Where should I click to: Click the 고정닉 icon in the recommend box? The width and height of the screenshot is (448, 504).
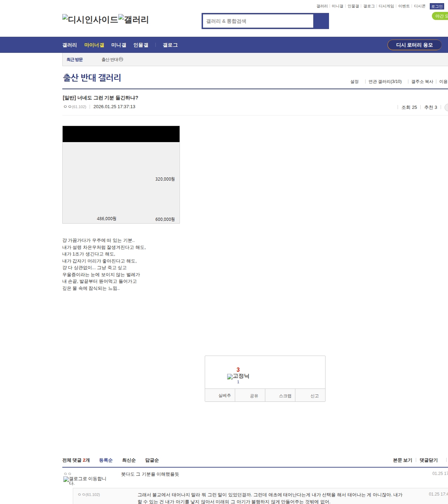238,376
